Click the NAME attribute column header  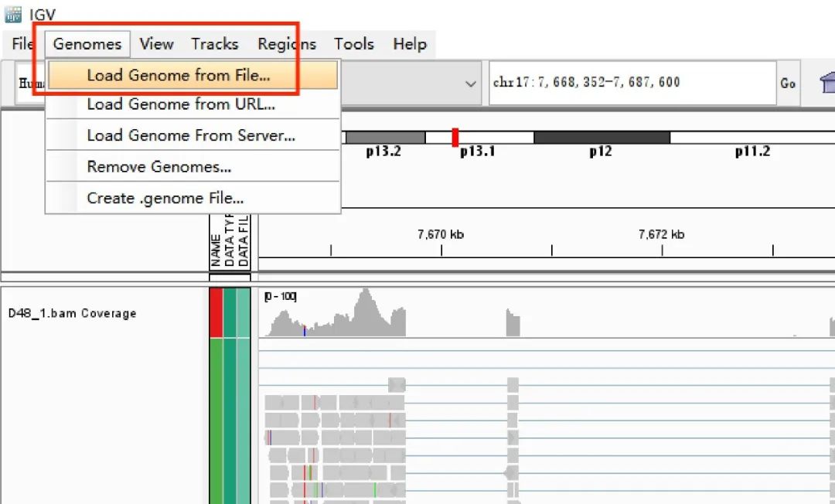click(x=216, y=250)
